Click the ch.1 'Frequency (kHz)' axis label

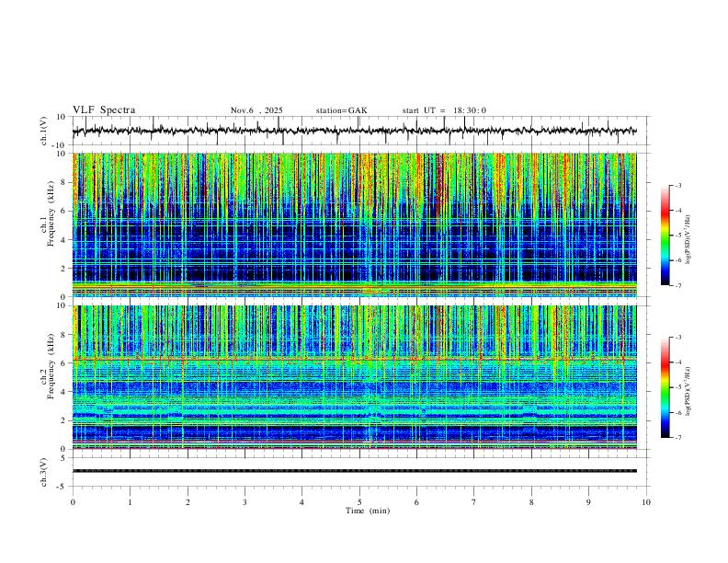click(51, 213)
